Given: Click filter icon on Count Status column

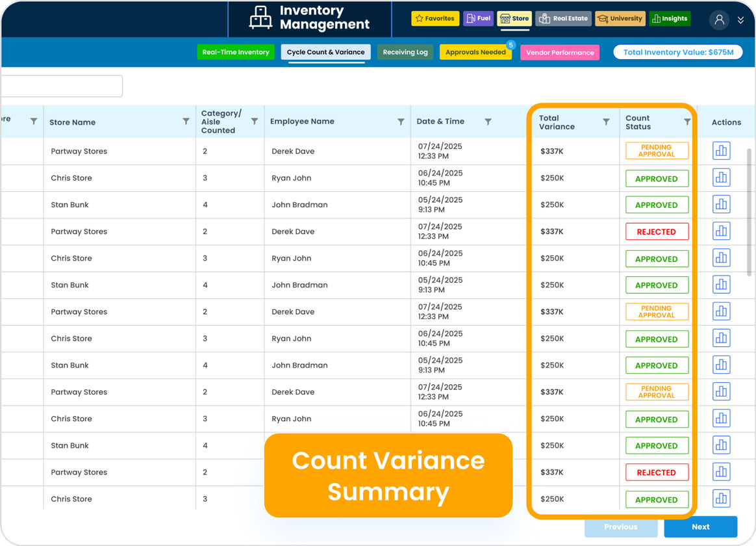Looking at the screenshot, I should pyautogui.click(x=687, y=122).
